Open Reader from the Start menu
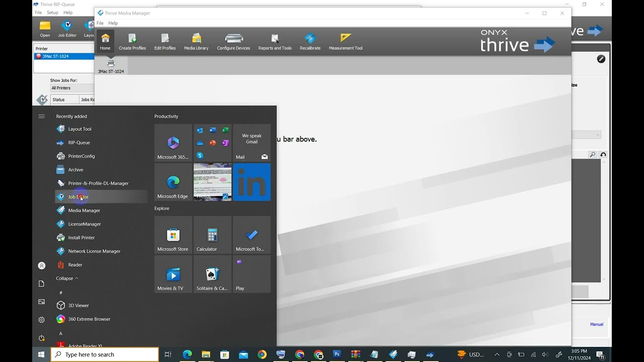The height and width of the screenshot is (362, 644). [x=101, y=265]
